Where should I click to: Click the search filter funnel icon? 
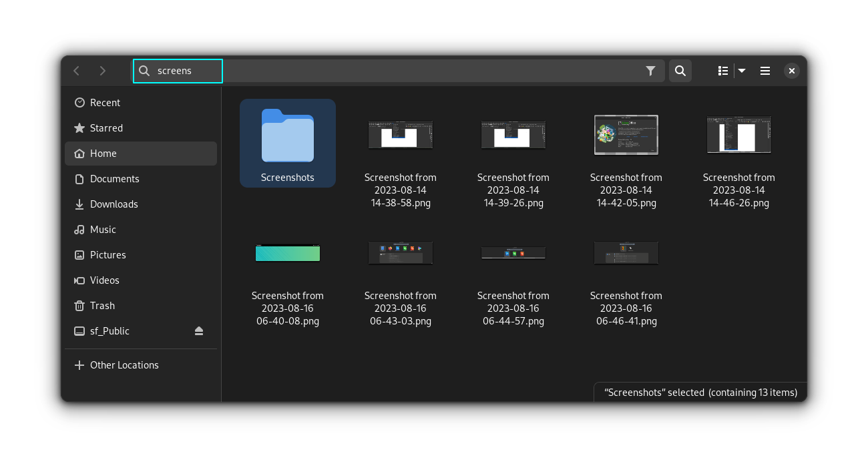pyautogui.click(x=650, y=71)
